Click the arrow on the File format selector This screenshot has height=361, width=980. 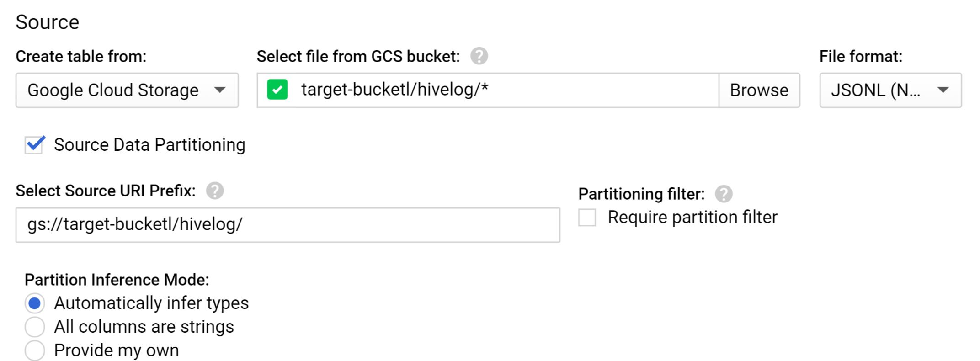point(943,90)
